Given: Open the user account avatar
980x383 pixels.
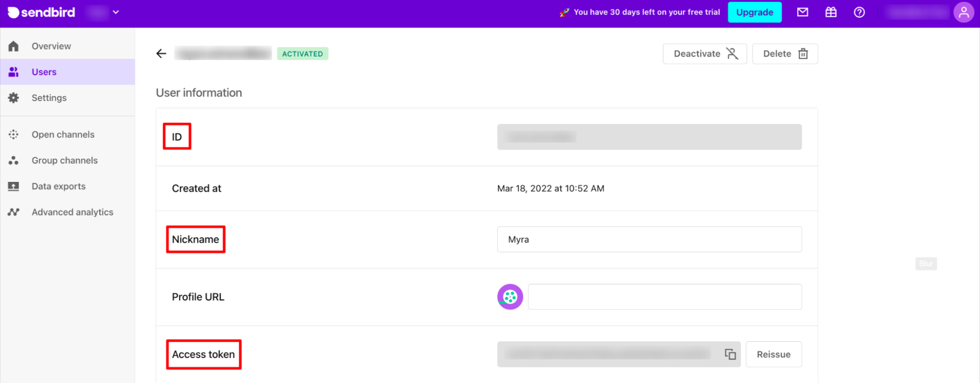Looking at the screenshot, I should pyautogui.click(x=964, y=12).
